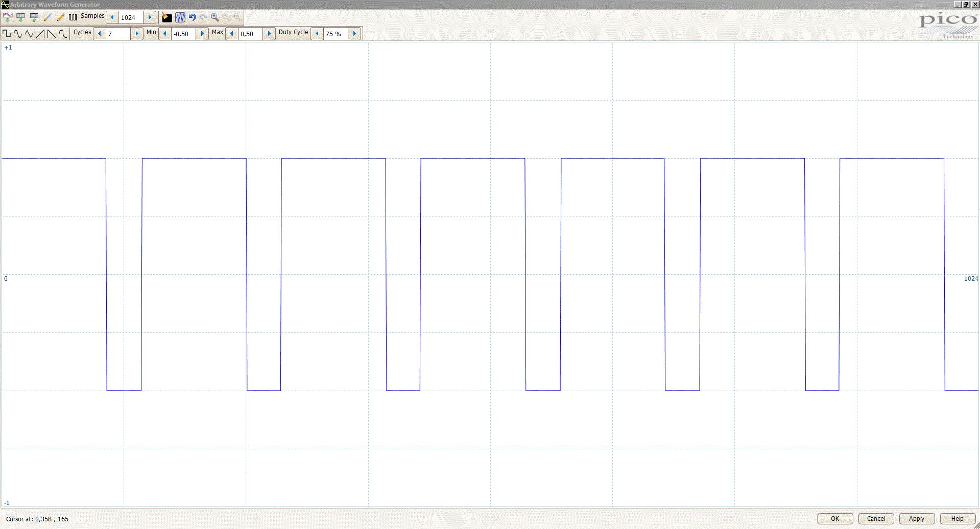Click the Max value input field
The height and width of the screenshot is (529, 980).
[x=250, y=34]
